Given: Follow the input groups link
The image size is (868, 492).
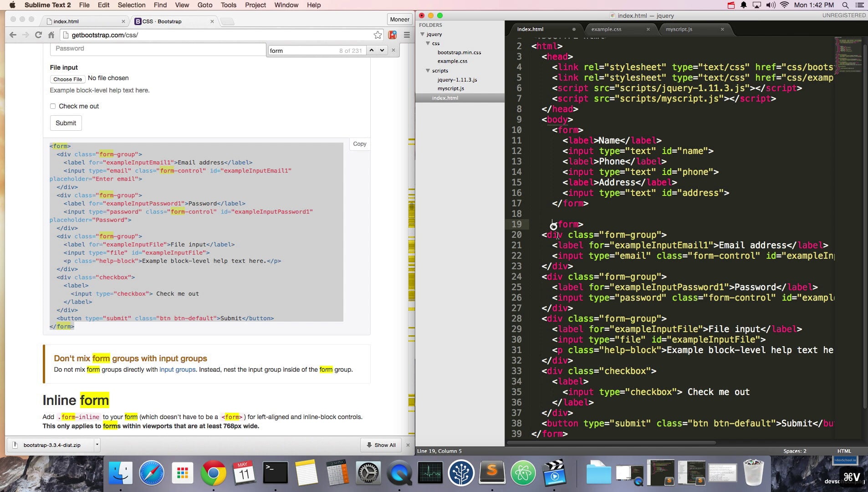Looking at the screenshot, I should pos(177,369).
